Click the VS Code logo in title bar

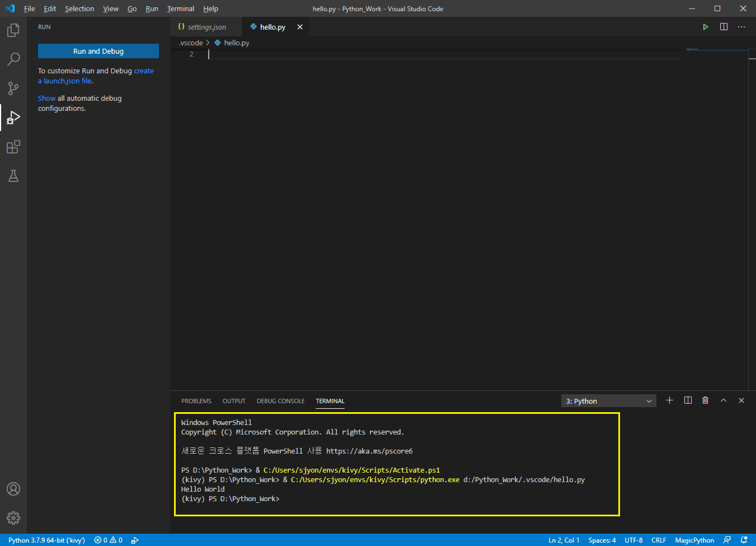pyautogui.click(x=10, y=8)
